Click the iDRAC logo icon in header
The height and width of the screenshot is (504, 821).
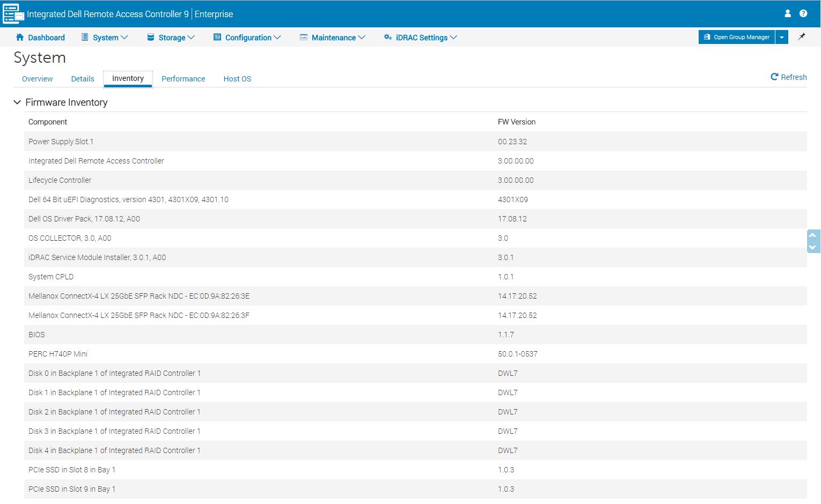(13, 14)
